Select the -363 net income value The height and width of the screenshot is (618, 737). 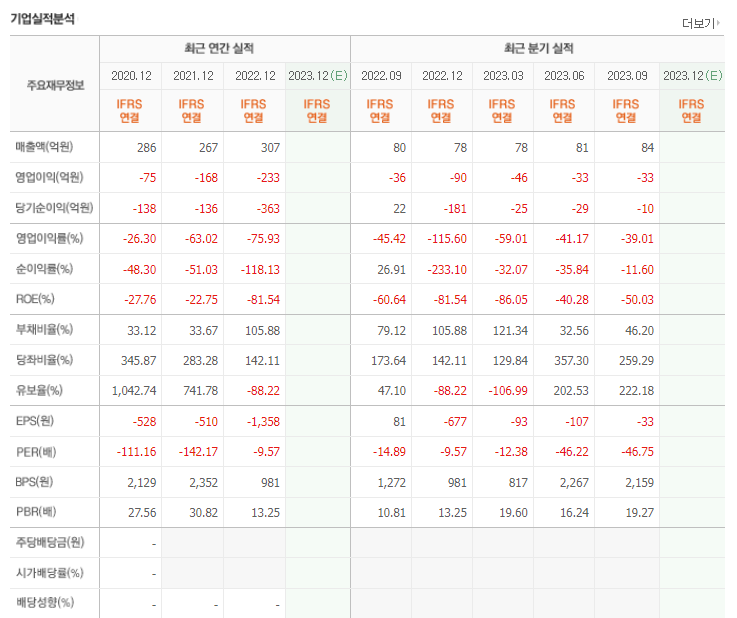tap(268, 209)
